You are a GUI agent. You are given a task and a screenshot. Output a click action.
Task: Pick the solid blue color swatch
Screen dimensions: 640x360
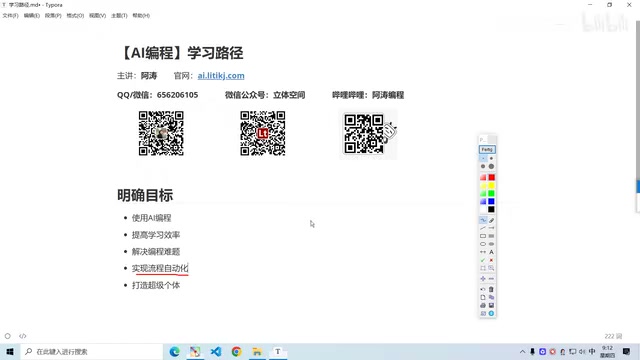click(491, 201)
